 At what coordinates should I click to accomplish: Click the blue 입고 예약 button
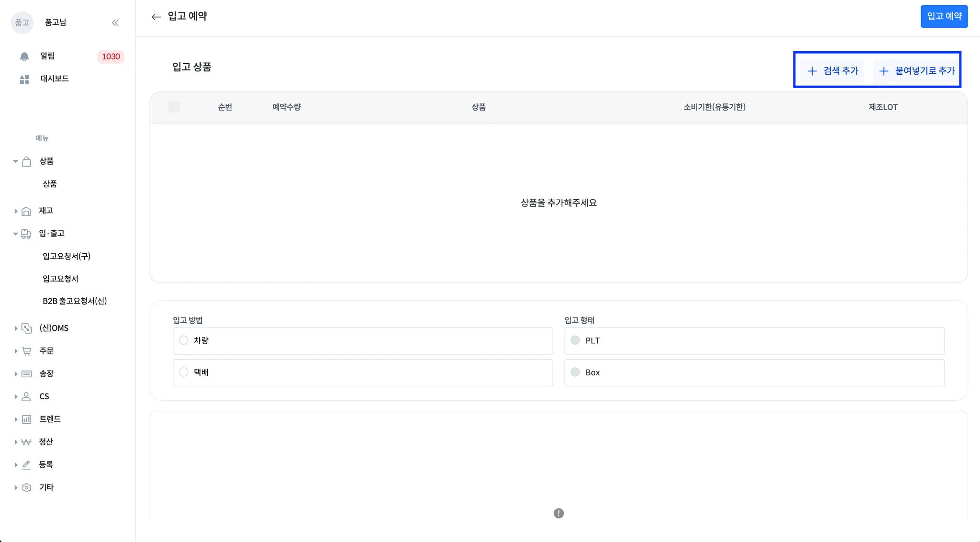click(x=944, y=16)
